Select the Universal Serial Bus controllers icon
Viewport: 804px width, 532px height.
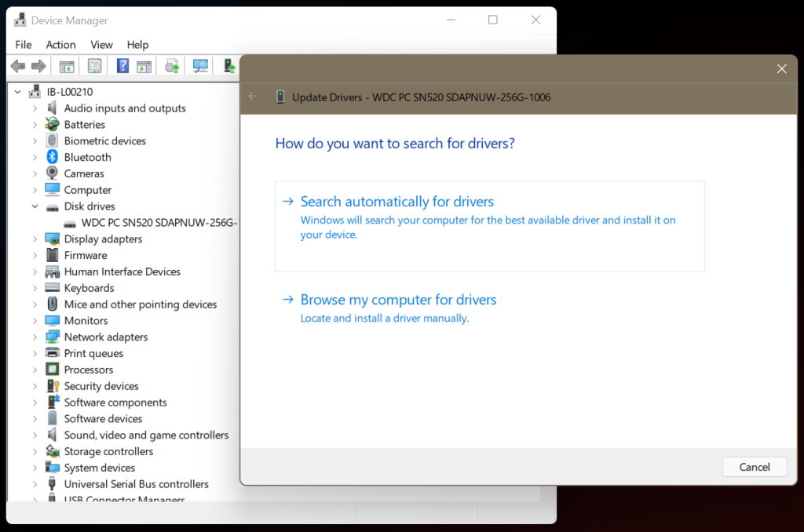coord(52,483)
